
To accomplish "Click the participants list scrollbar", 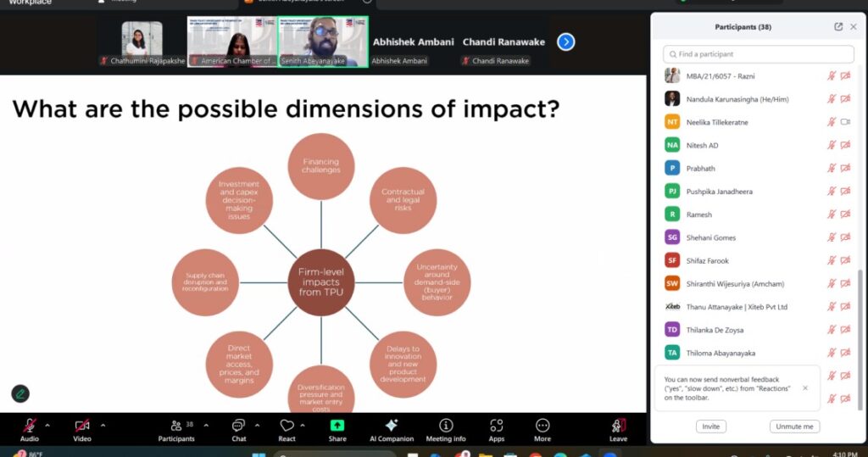I will point(860,339).
